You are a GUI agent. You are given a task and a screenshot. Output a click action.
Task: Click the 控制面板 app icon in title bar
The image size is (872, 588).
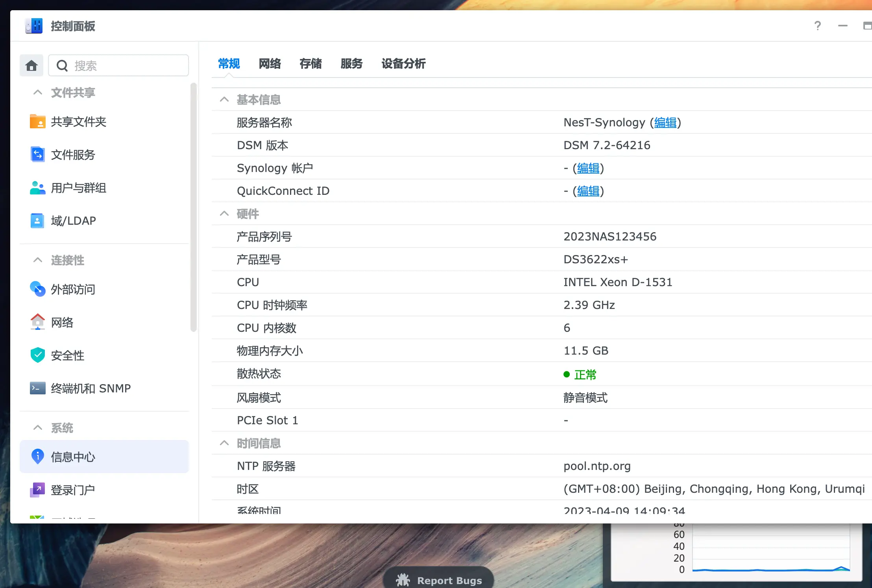(34, 26)
